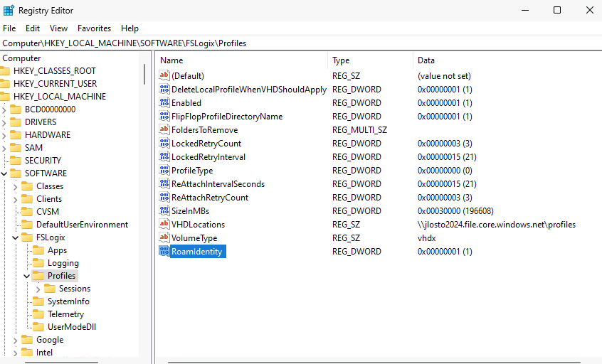Viewport: 602px width, 364px height.
Task: Click the ReAttachRetryCount DWORD icon
Action: click(x=164, y=197)
